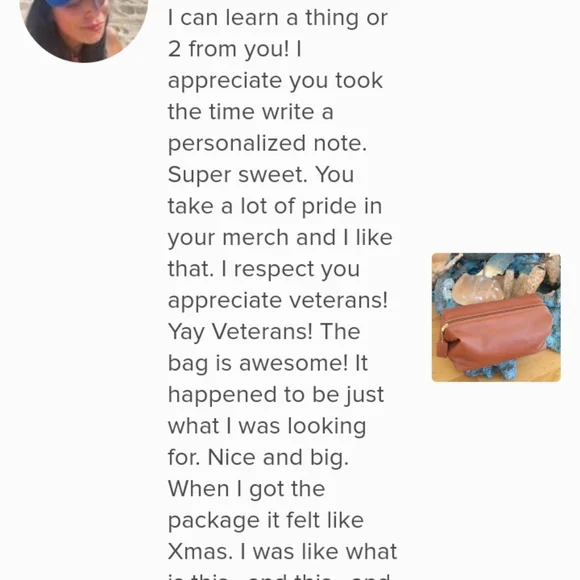
Task: Open the reviewer's round profile photo
Action: tap(84, 28)
